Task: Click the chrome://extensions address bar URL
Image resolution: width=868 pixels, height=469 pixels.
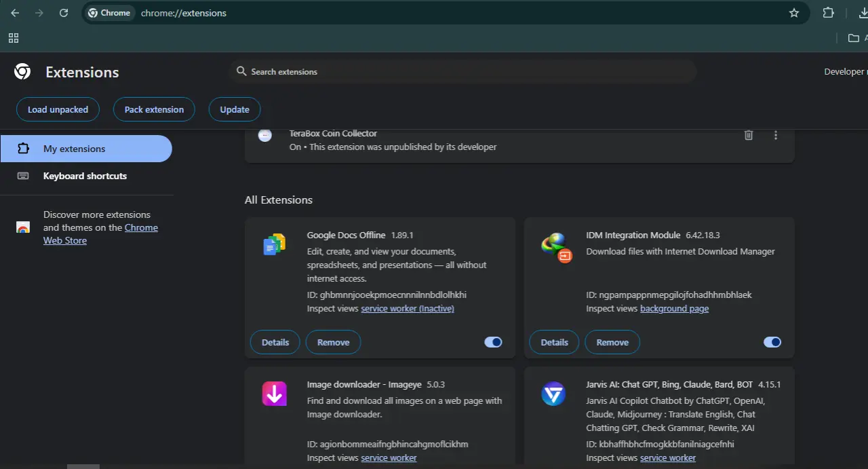Action: (x=184, y=13)
